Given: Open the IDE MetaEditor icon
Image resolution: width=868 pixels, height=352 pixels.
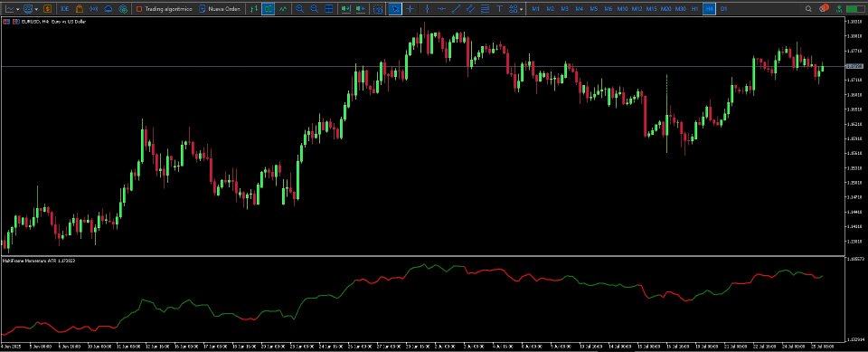Looking at the screenshot, I should coord(65,9).
